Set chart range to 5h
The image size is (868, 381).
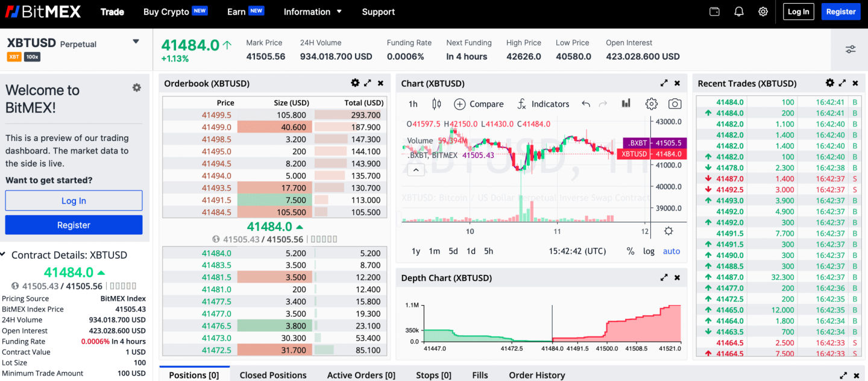[x=488, y=251]
